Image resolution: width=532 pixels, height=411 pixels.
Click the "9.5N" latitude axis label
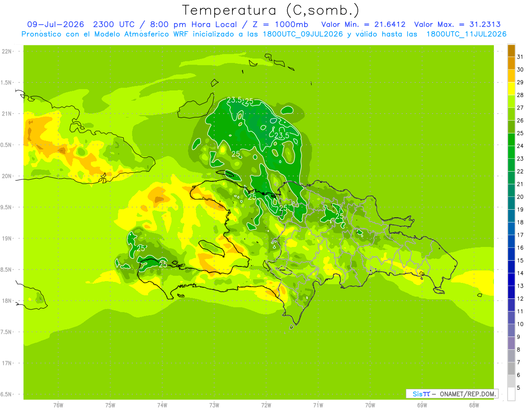[6, 207]
